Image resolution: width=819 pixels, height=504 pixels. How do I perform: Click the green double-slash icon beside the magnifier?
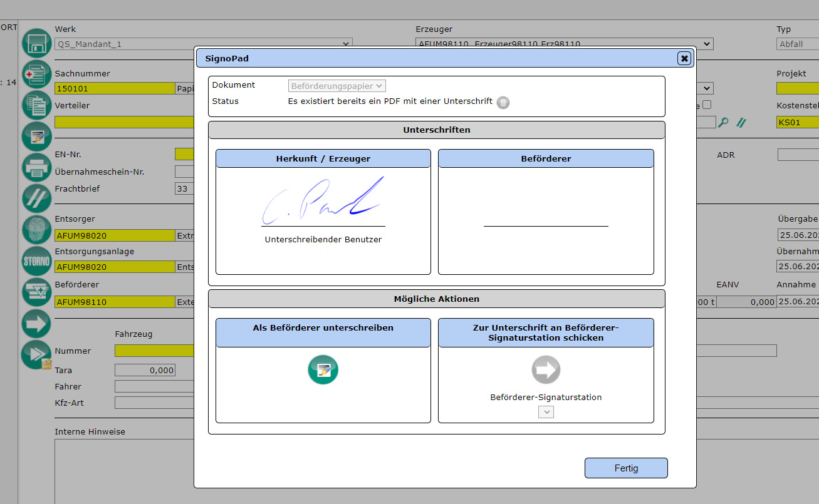(x=741, y=123)
